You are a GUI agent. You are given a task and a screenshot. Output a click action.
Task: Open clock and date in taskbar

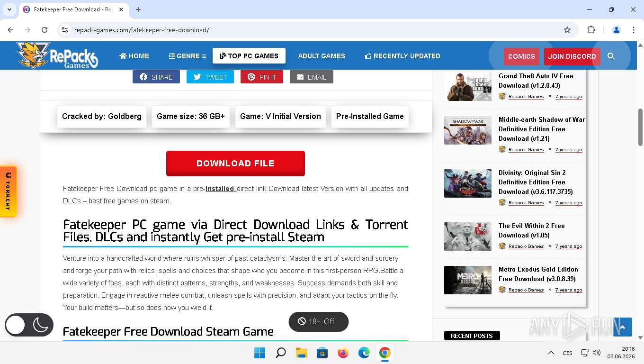pyautogui.click(x=621, y=353)
